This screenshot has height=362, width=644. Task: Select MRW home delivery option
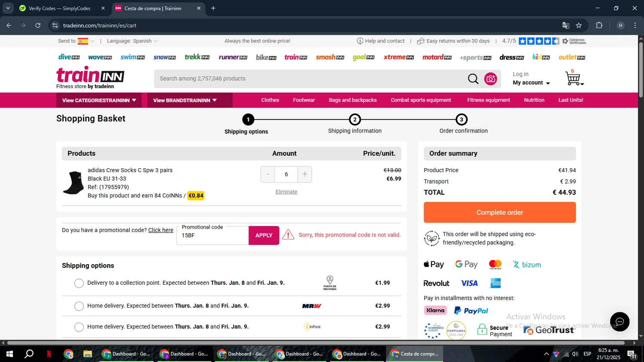coord(79,306)
